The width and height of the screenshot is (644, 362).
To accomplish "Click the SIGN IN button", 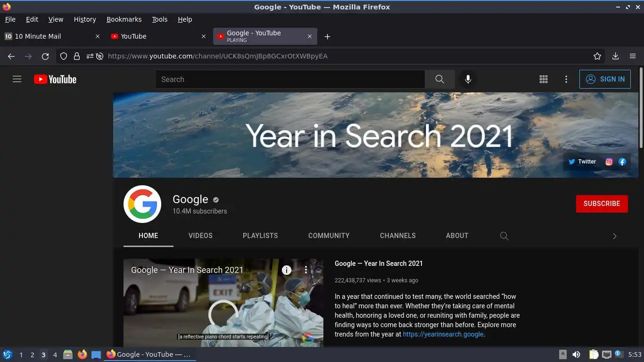I will (605, 79).
